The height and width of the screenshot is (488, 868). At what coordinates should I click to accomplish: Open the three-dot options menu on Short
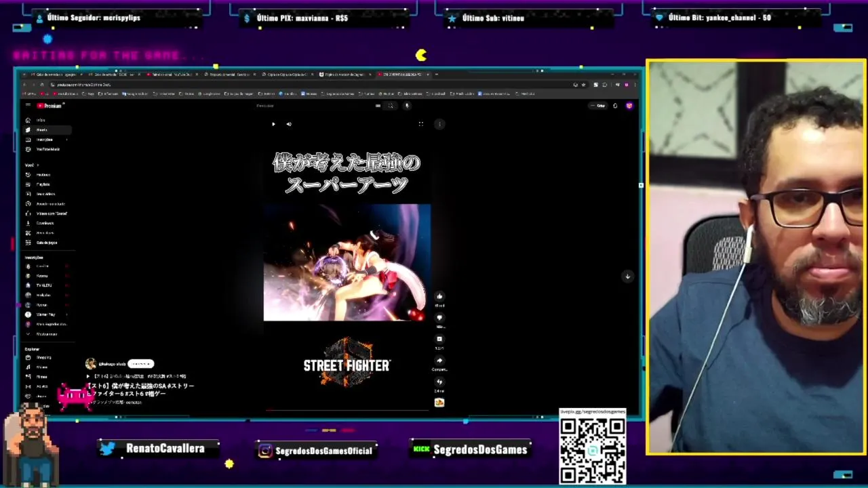click(x=439, y=124)
